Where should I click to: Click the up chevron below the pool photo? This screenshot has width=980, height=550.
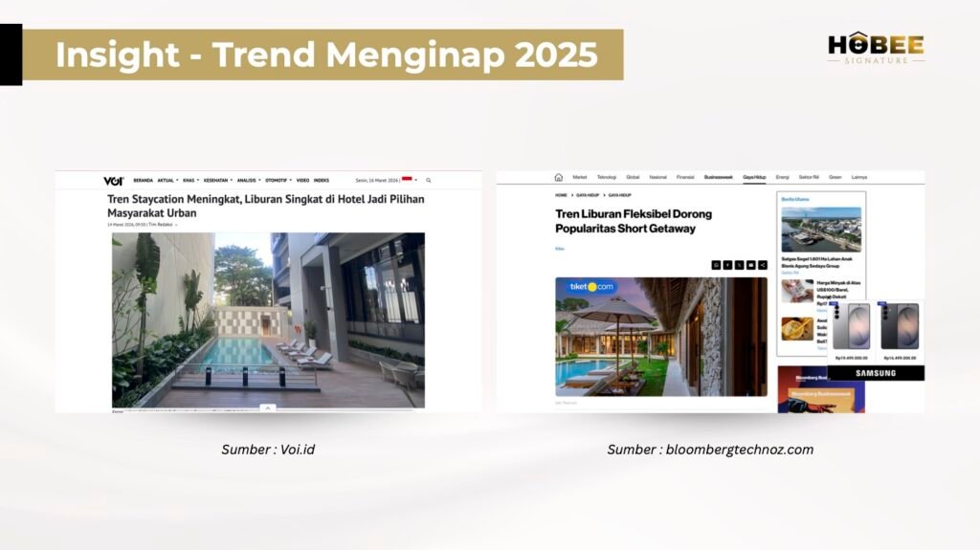click(268, 407)
